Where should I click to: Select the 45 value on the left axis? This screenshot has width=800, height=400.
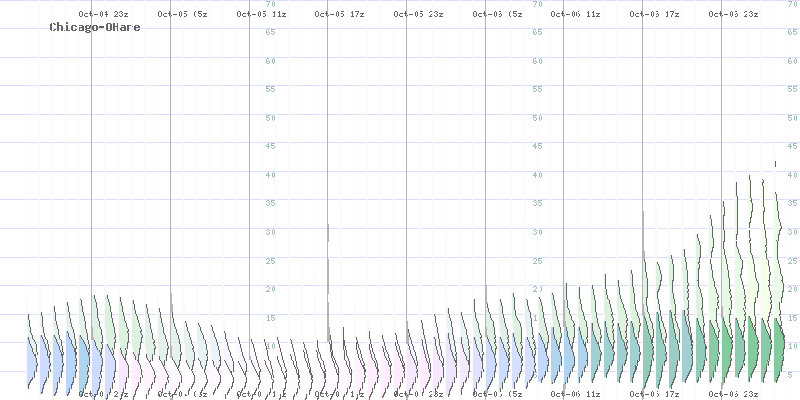(x=270, y=147)
